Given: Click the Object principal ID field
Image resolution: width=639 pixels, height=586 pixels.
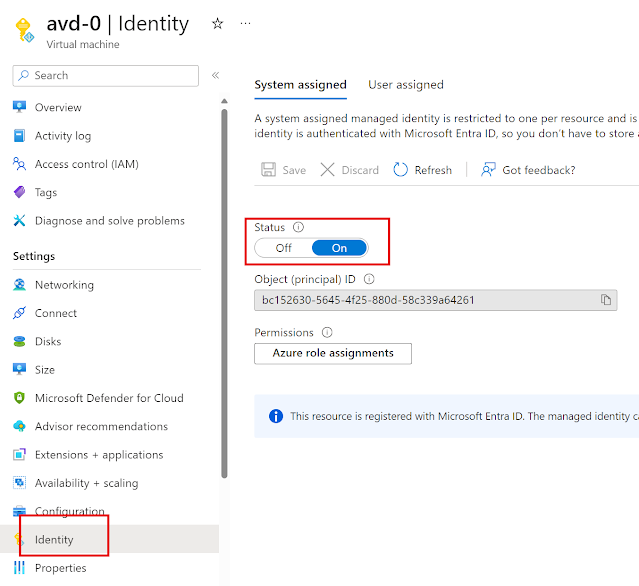Looking at the screenshot, I should click(x=436, y=300).
